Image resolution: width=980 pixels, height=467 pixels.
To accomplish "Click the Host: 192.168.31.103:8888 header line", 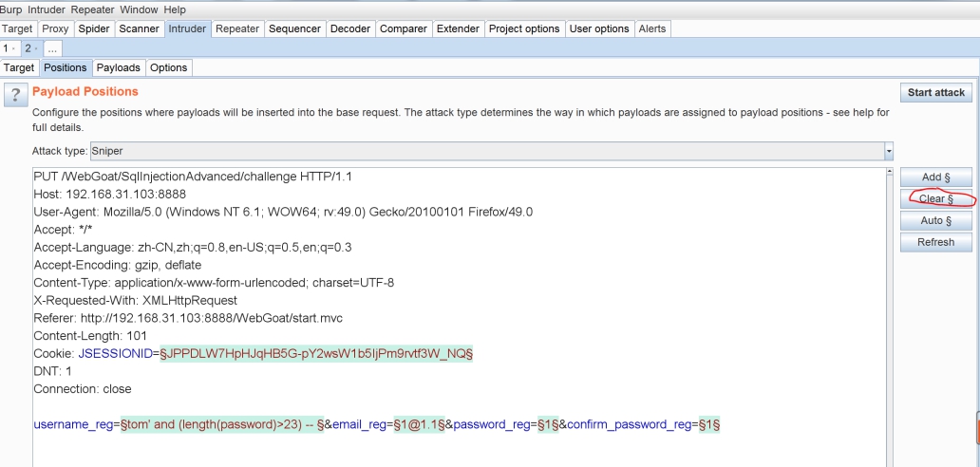I will point(109,195).
